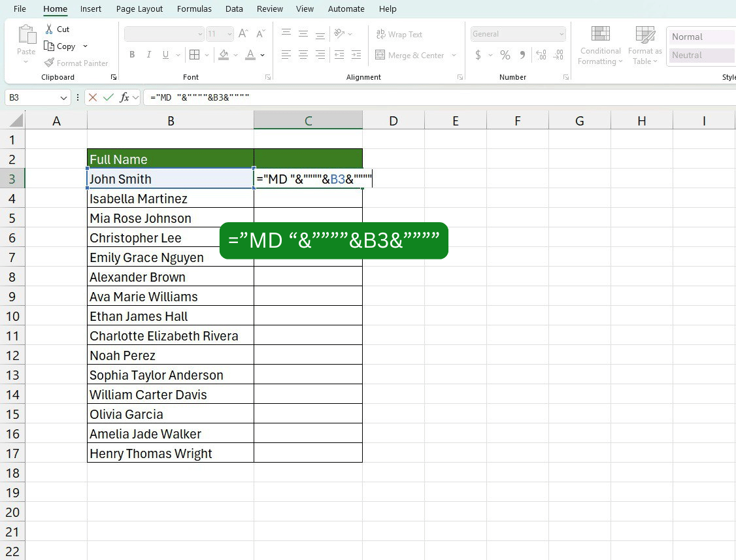Confirm formula with the check mark

point(108,97)
